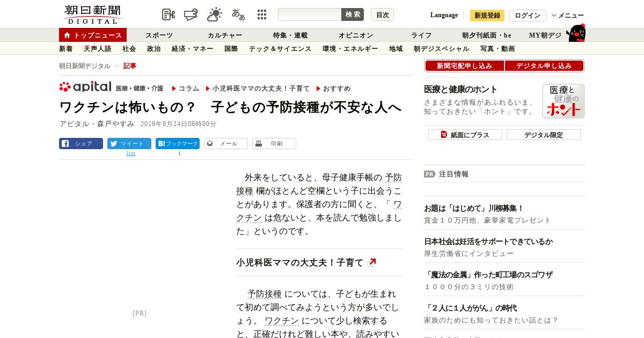This screenshot has width=644, height=338.
Task: Open the 特集・連載 tab
Action: pyautogui.click(x=290, y=35)
